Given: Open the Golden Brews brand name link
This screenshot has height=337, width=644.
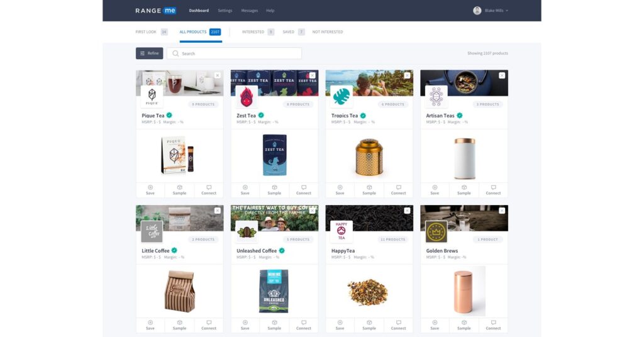Looking at the screenshot, I should coord(442,251).
